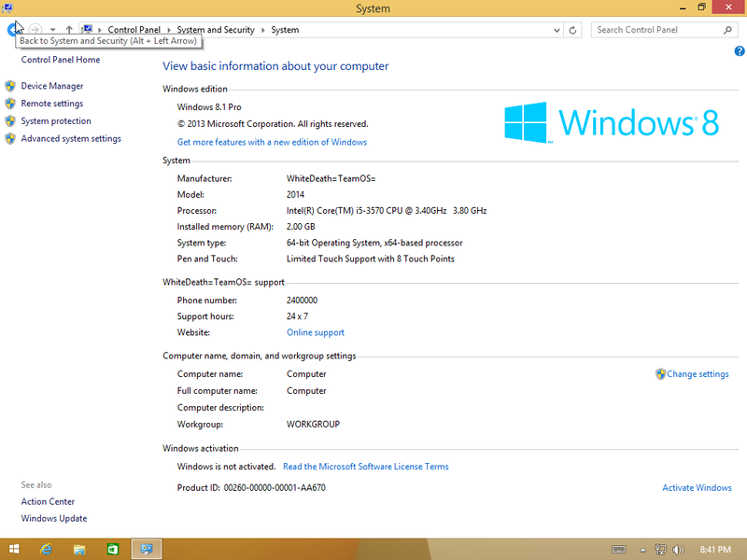The image size is (747, 560).
Task: Click processor value Intel Core i5-3570
Action: pos(387,211)
